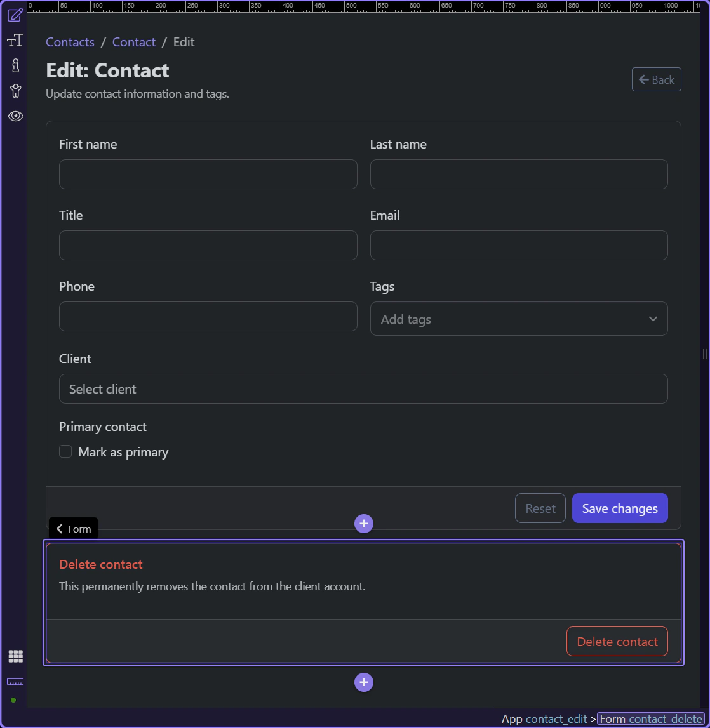
Task: Click the info icon in sidebar
Action: pos(15,65)
